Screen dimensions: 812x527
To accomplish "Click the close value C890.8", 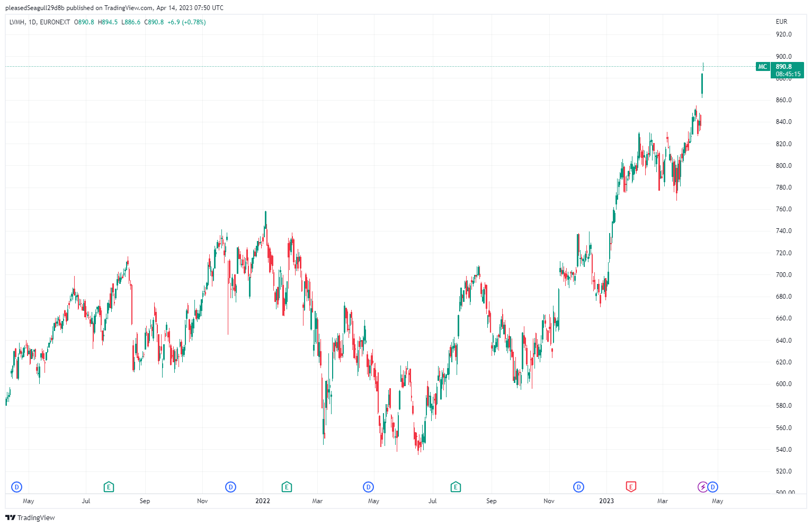I will point(154,22).
